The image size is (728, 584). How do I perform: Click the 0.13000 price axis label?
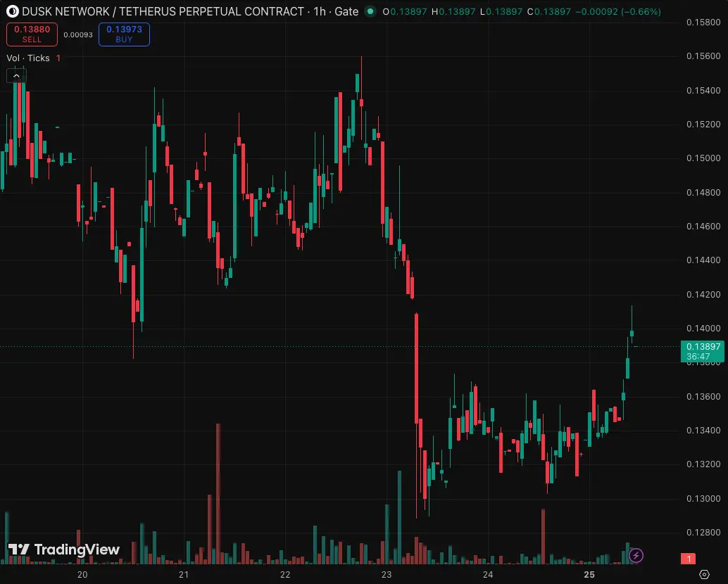click(x=703, y=499)
